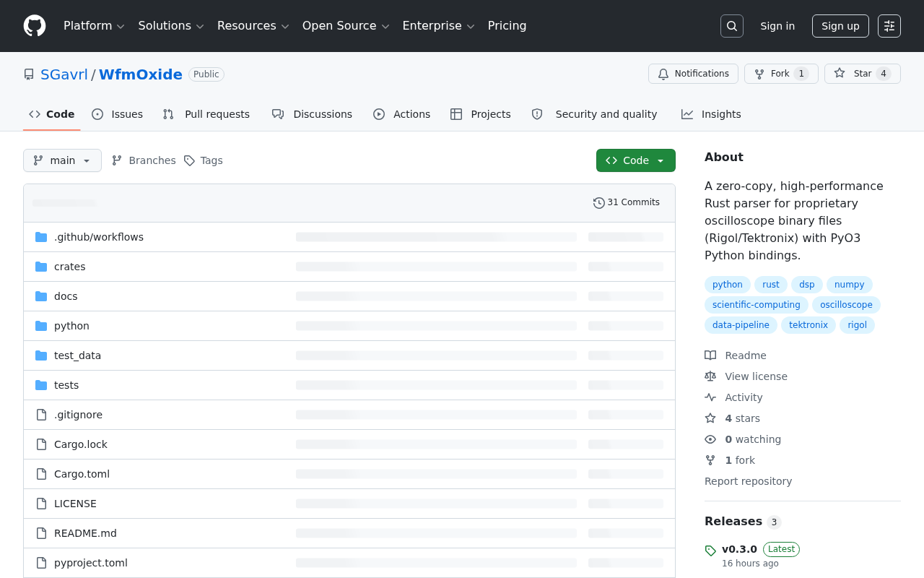The width and height of the screenshot is (924, 578).
Task: Click the Report repository link
Action: (x=748, y=481)
